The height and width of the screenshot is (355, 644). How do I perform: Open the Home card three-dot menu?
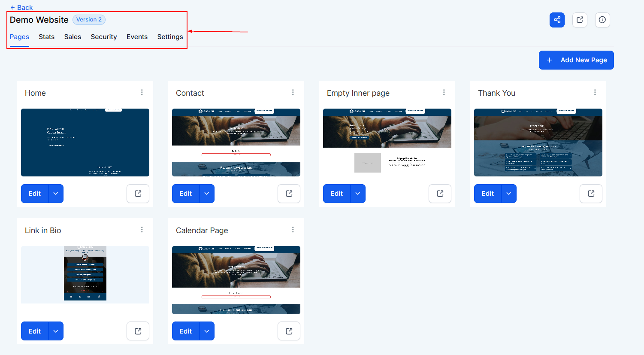(x=142, y=92)
